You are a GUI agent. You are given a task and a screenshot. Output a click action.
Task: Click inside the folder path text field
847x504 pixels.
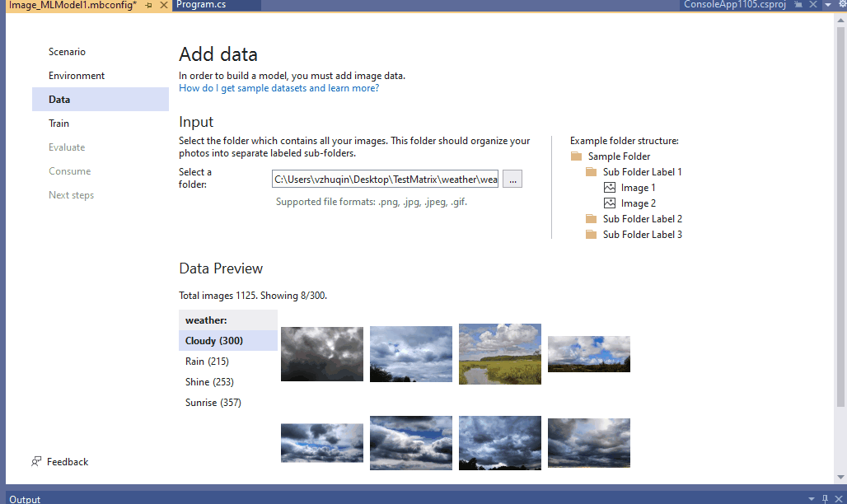pyautogui.click(x=384, y=179)
